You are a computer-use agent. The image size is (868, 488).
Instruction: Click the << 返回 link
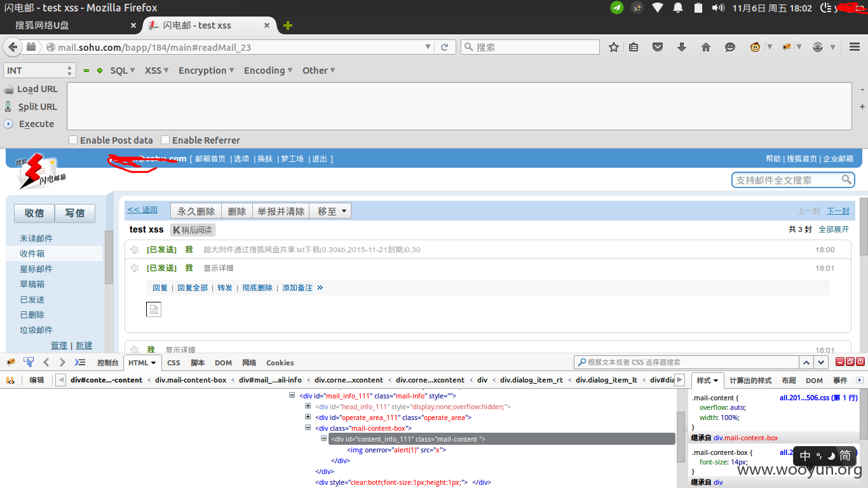[142, 210]
